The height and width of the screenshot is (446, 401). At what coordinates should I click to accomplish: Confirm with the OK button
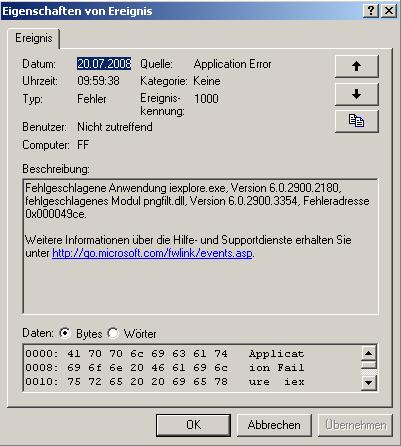[x=193, y=425]
